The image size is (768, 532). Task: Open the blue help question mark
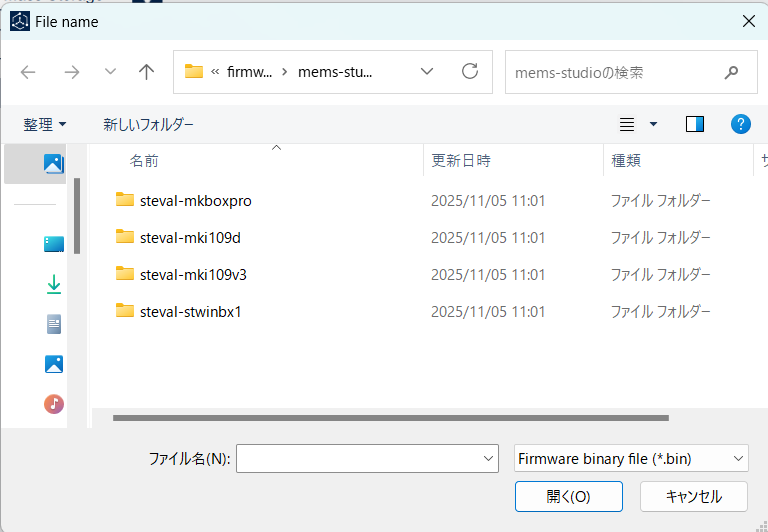click(740, 124)
